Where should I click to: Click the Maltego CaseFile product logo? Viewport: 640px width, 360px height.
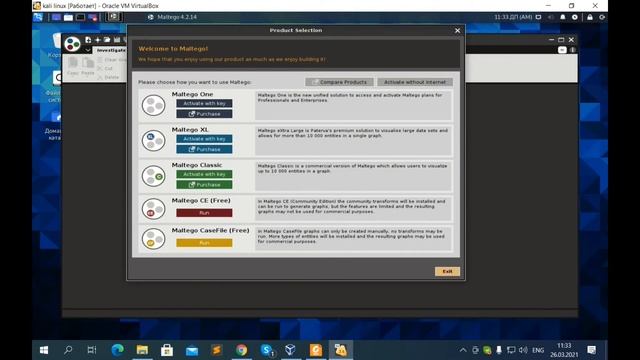(x=153, y=239)
